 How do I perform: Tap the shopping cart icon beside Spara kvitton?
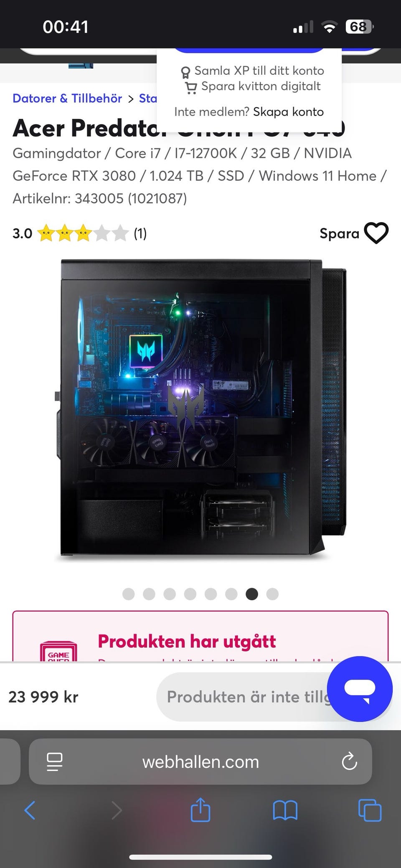[191, 87]
